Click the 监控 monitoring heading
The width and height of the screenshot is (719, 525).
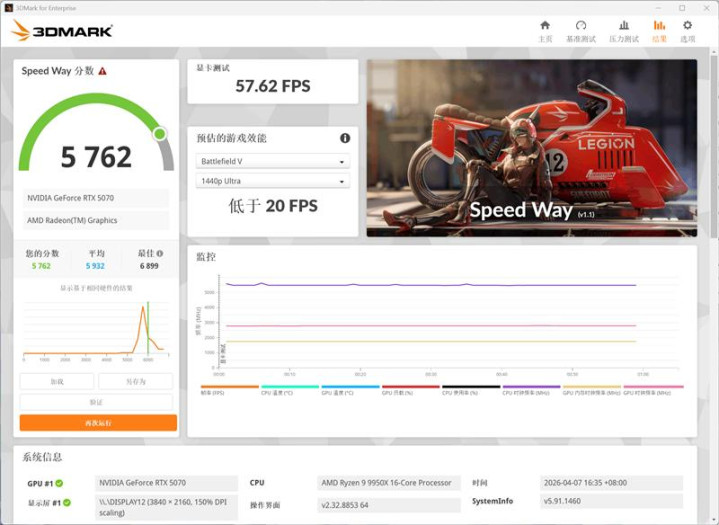click(x=206, y=257)
